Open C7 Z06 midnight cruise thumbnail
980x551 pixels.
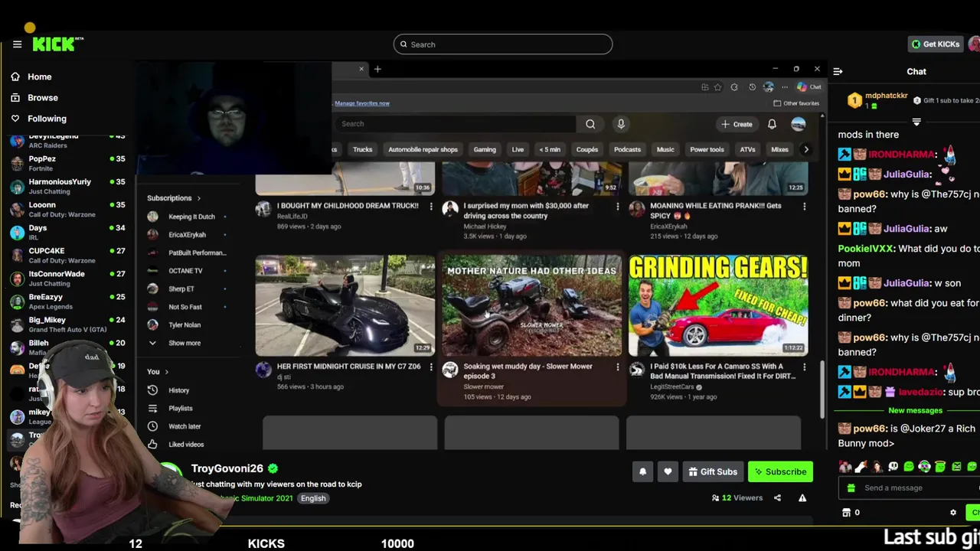(x=345, y=305)
